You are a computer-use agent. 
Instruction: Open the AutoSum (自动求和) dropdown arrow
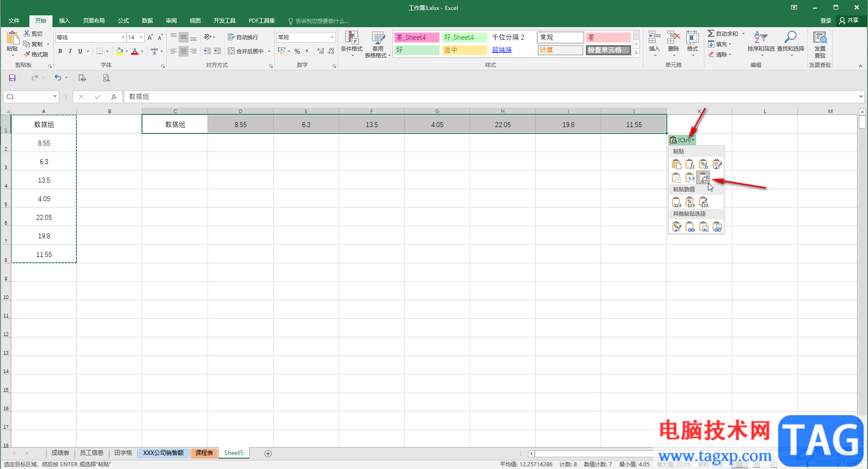coord(743,34)
